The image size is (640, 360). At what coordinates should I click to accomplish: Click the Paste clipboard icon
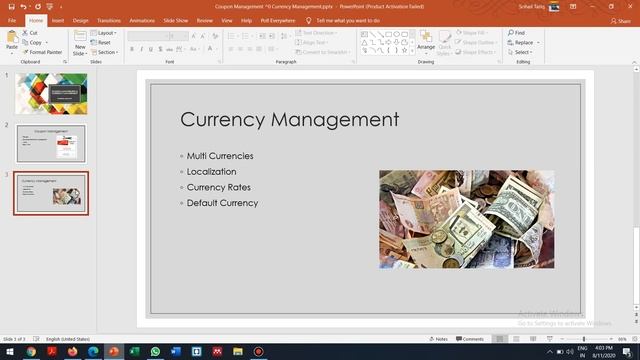click(x=12, y=38)
